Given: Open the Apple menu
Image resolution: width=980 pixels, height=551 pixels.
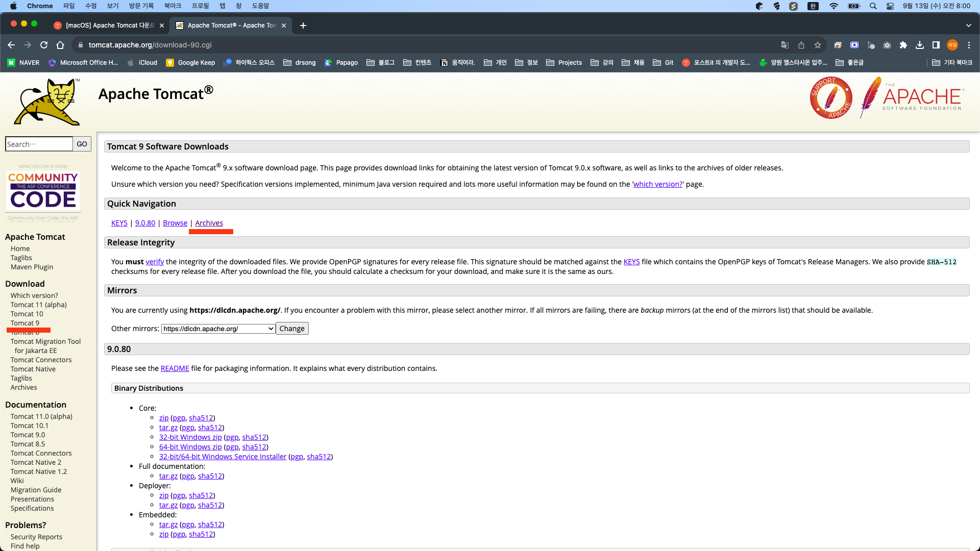Looking at the screenshot, I should pos(13,6).
